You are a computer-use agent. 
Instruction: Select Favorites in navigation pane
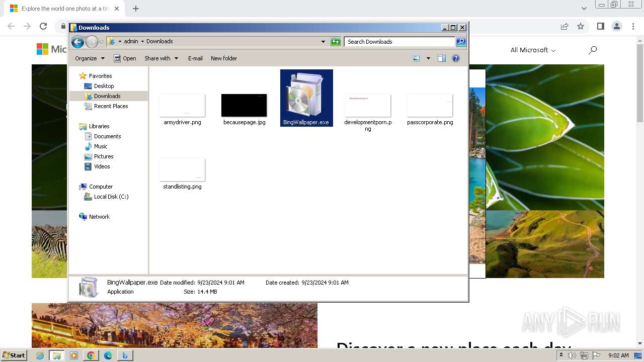(x=100, y=76)
